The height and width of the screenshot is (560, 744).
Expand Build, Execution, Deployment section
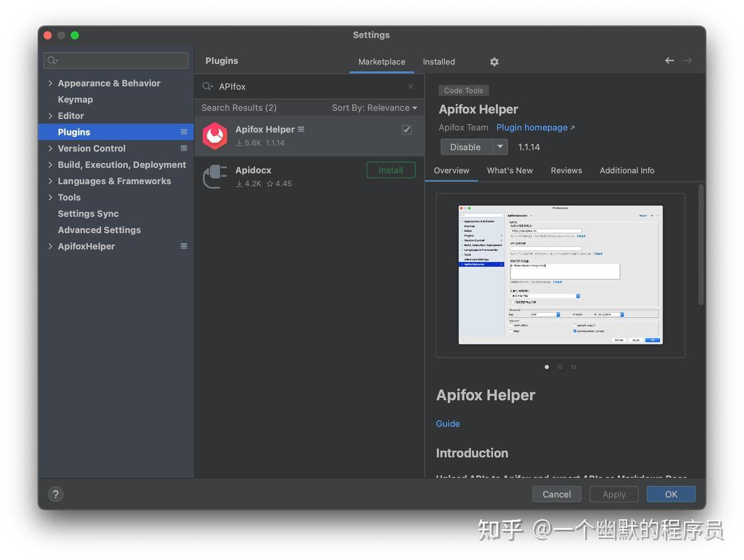pyautogui.click(x=51, y=165)
